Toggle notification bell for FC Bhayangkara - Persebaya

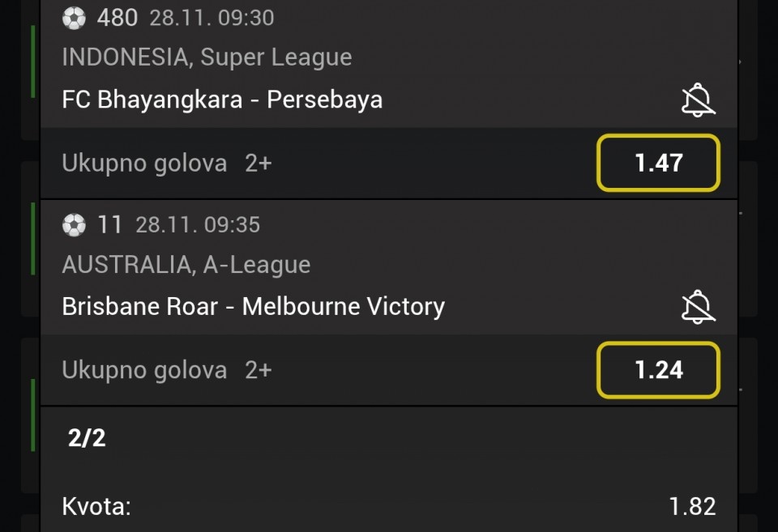click(697, 100)
